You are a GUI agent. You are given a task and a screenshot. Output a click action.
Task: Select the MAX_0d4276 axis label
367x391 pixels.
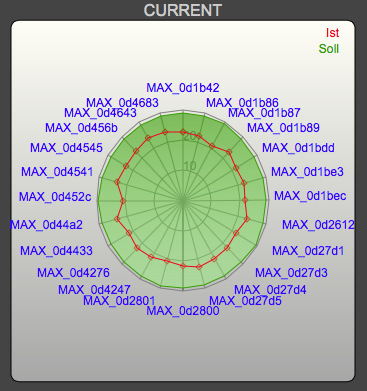pos(73,273)
